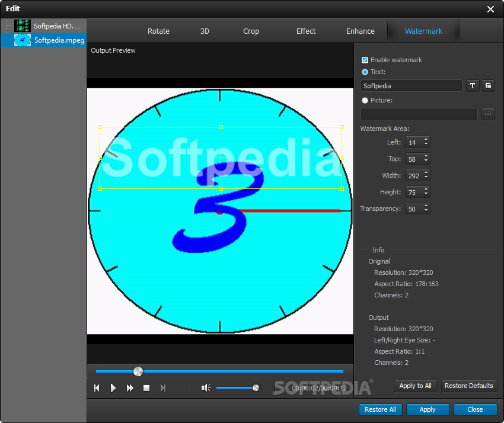Decrease the Transparency value
The height and width of the screenshot is (423, 504).
(x=426, y=211)
